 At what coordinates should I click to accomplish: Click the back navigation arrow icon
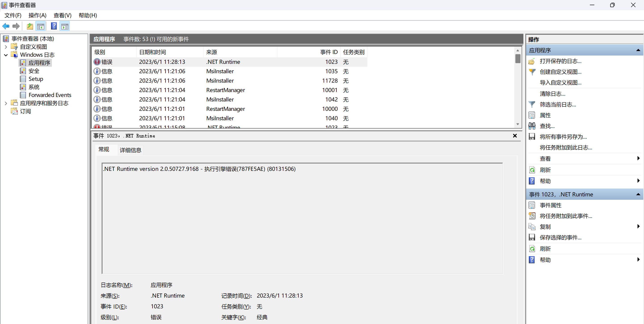coord(6,27)
